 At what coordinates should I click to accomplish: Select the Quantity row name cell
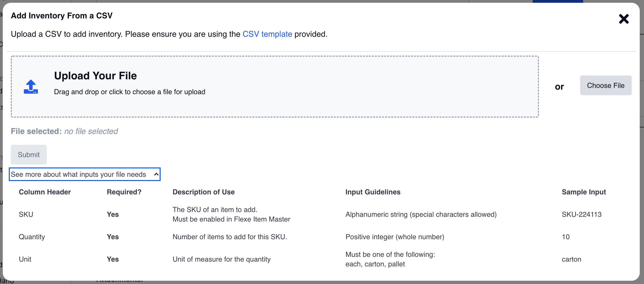click(32, 237)
